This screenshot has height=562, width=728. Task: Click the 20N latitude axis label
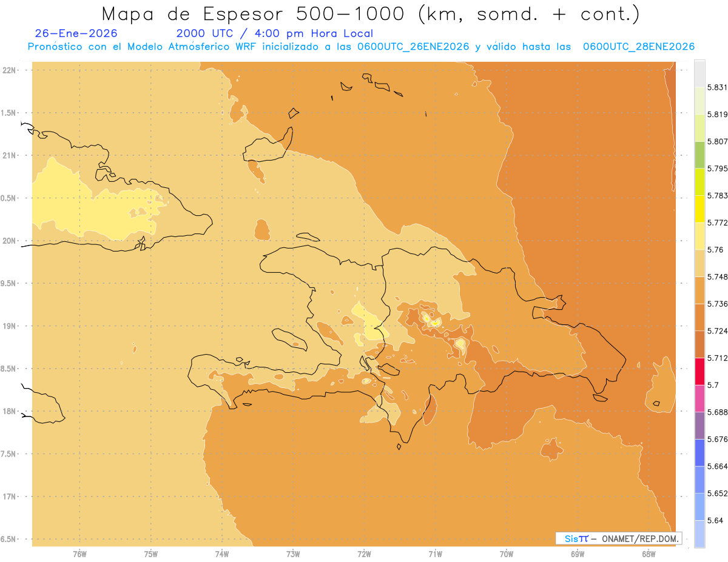[10, 241]
